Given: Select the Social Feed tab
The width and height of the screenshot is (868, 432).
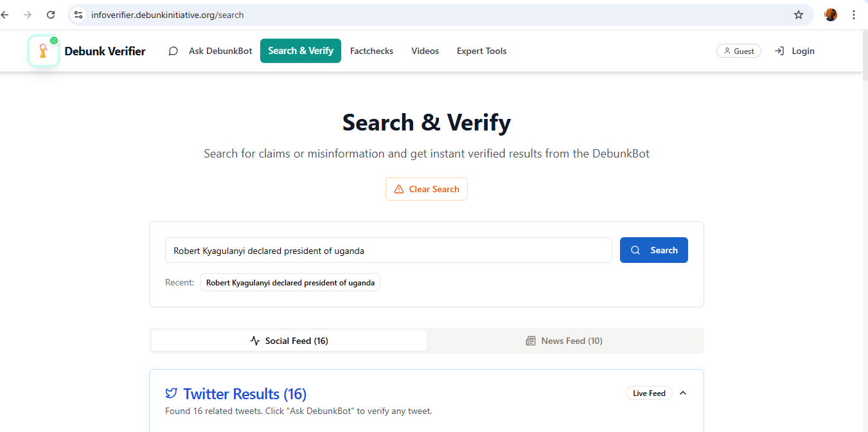Looking at the screenshot, I should click(x=289, y=341).
